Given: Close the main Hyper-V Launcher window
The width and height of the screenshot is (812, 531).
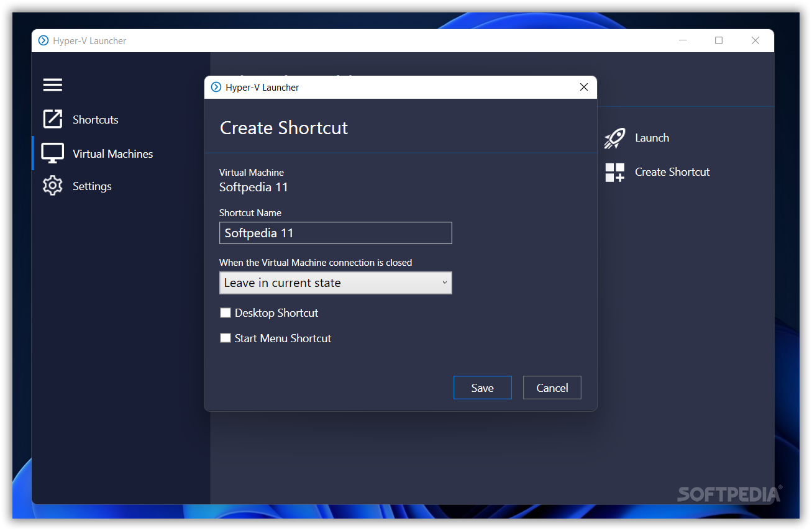Looking at the screenshot, I should (755, 40).
